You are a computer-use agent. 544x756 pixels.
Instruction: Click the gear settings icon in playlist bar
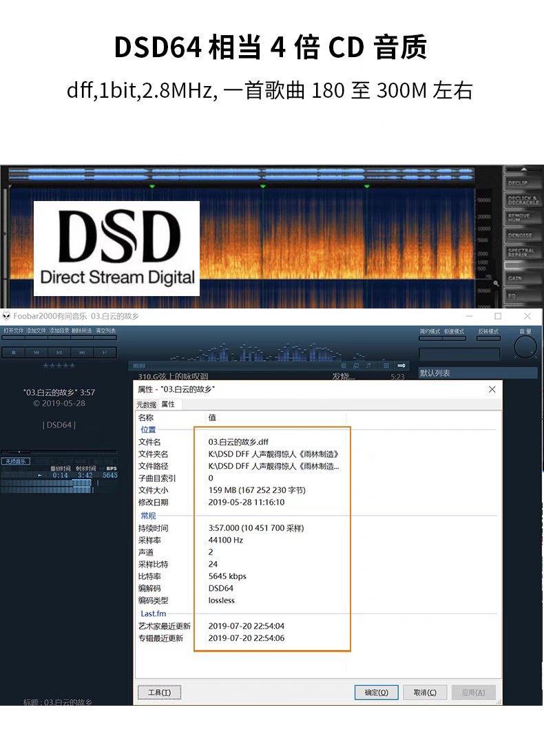(x=344, y=366)
